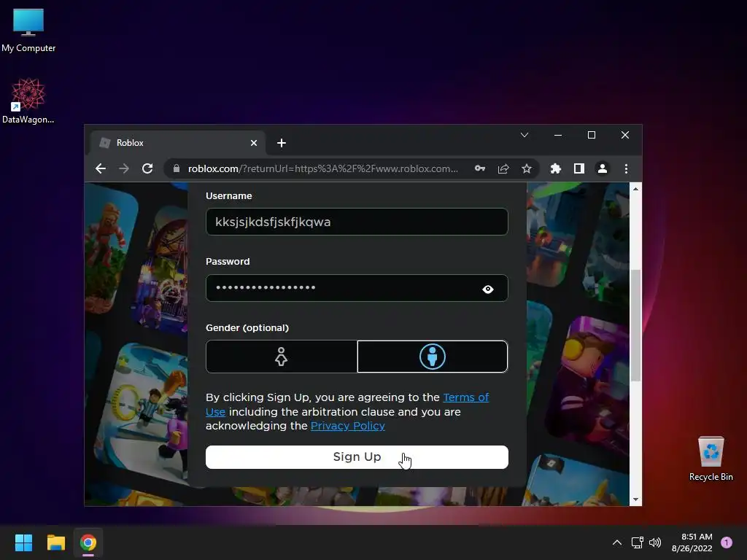This screenshot has height=560, width=747.
Task: Open the volume speaker tray icon
Action: (x=655, y=542)
